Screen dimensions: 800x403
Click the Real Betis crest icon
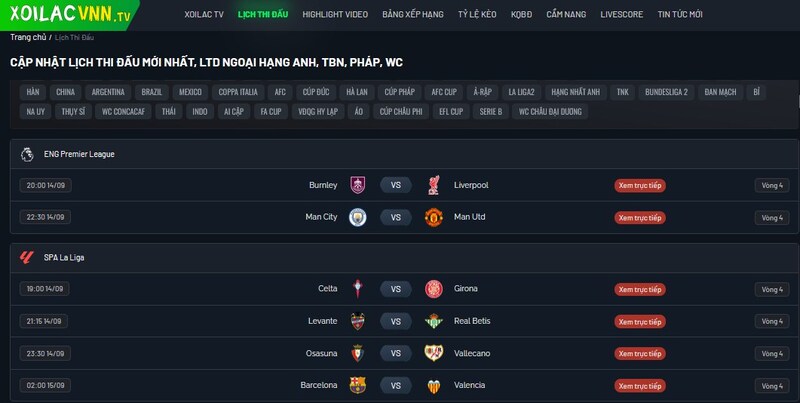[x=433, y=321]
